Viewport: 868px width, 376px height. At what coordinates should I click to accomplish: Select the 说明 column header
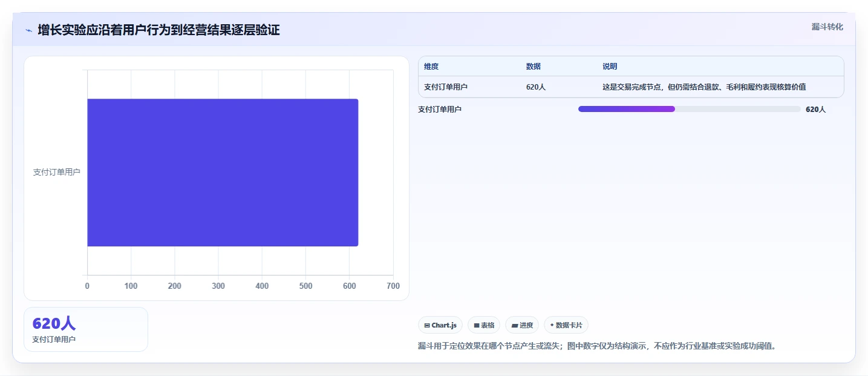(x=610, y=67)
